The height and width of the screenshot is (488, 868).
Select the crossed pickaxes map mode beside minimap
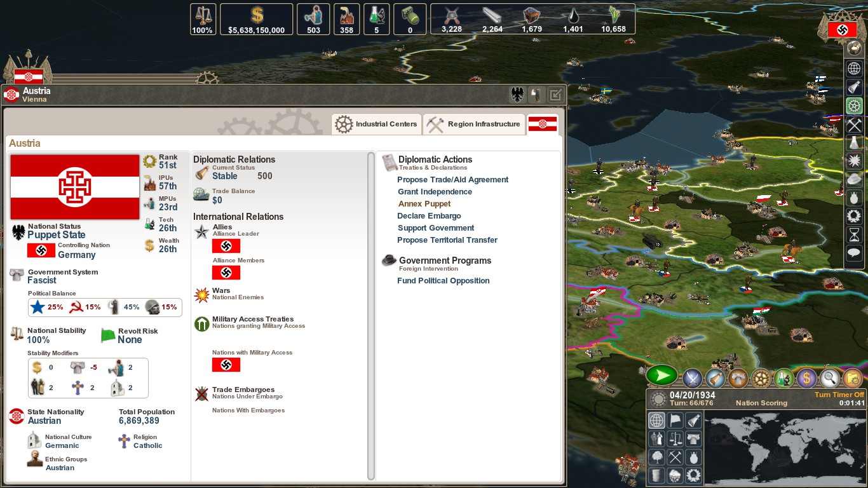pyautogui.click(x=675, y=457)
